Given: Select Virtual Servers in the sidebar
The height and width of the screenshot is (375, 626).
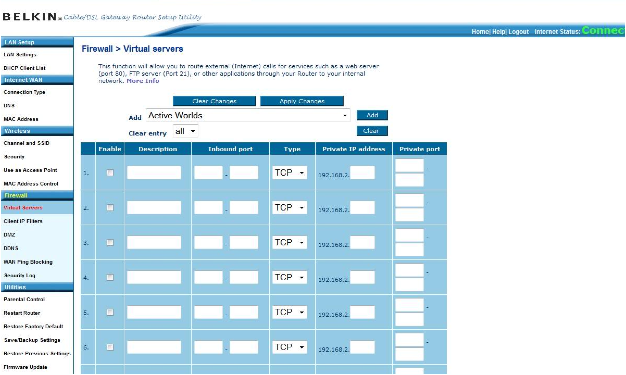Looking at the screenshot, I should click(x=23, y=208).
